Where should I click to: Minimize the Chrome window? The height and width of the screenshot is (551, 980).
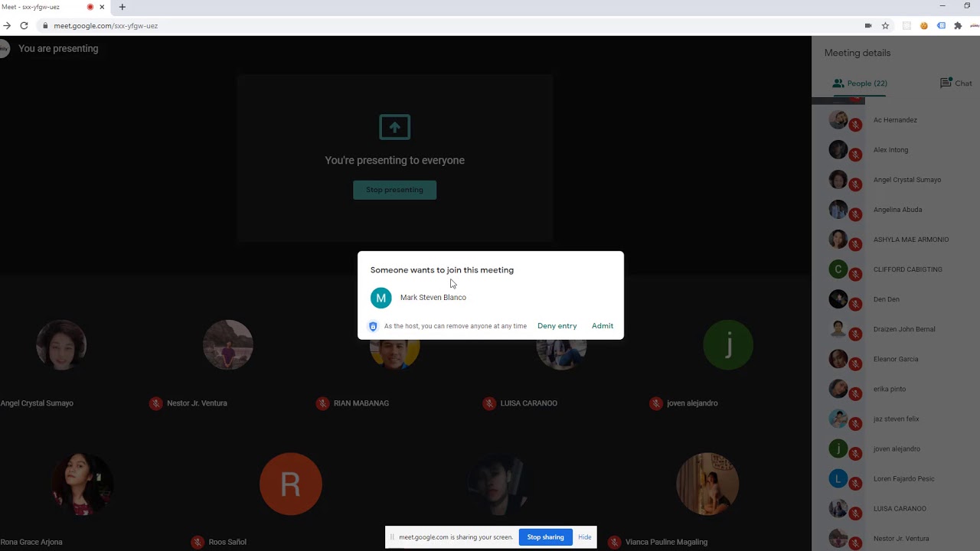[942, 6]
